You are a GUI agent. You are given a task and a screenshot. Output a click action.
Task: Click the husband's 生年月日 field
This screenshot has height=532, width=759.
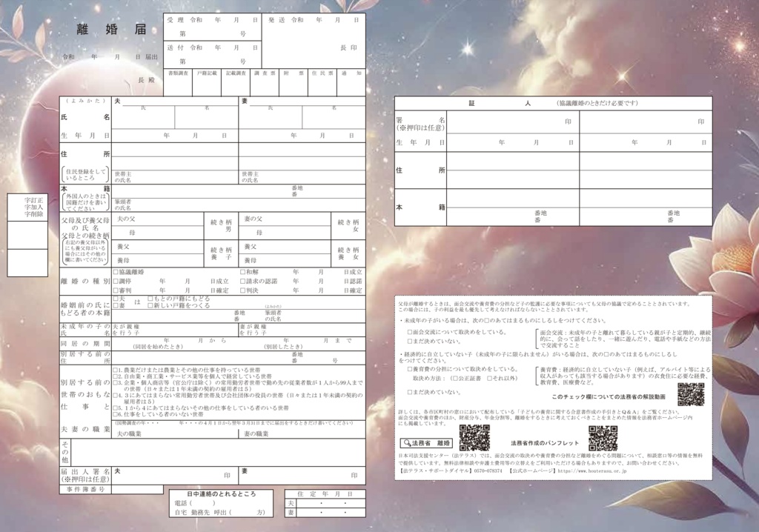(x=175, y=136)
